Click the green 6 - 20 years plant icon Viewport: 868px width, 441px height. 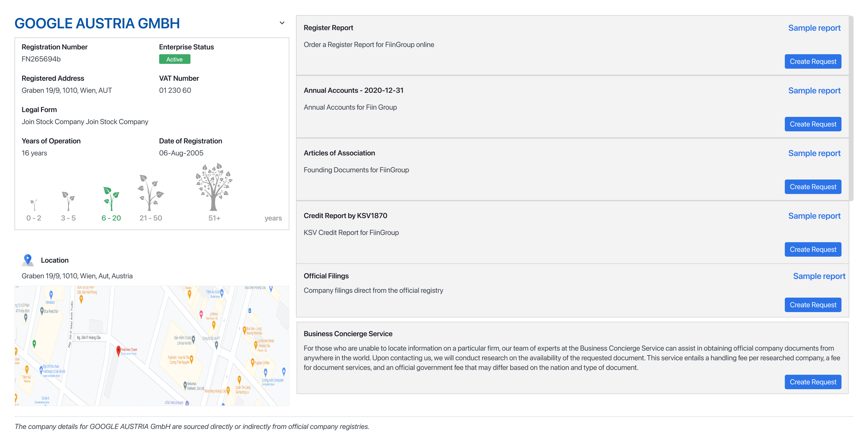coord(111,199)
